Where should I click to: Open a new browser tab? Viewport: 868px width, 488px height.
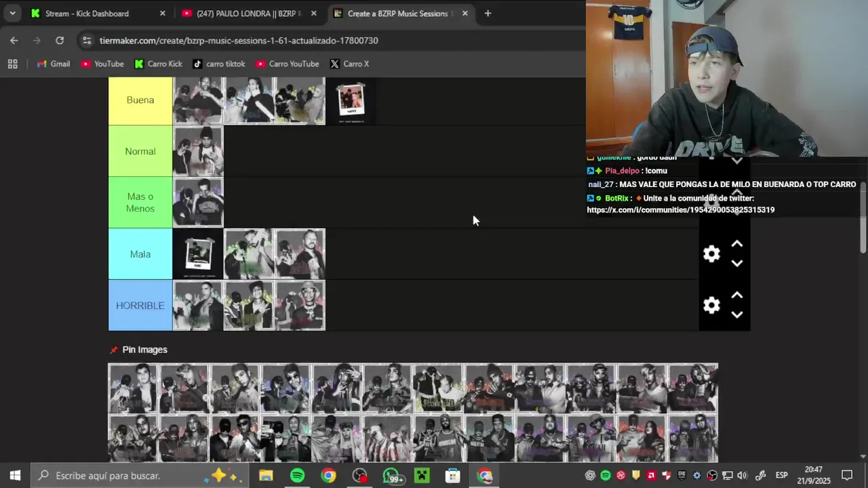pyautogui.click(x=488, y=14)
